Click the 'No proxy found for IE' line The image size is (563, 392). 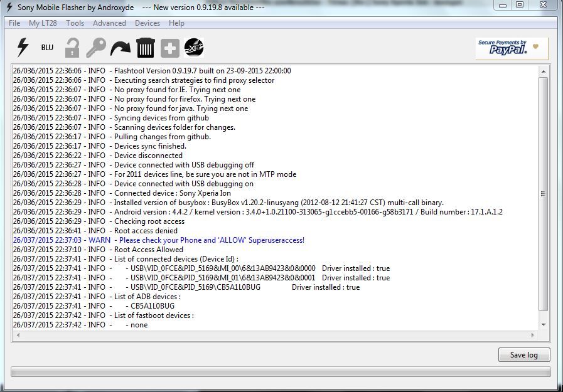coord(127,90)
